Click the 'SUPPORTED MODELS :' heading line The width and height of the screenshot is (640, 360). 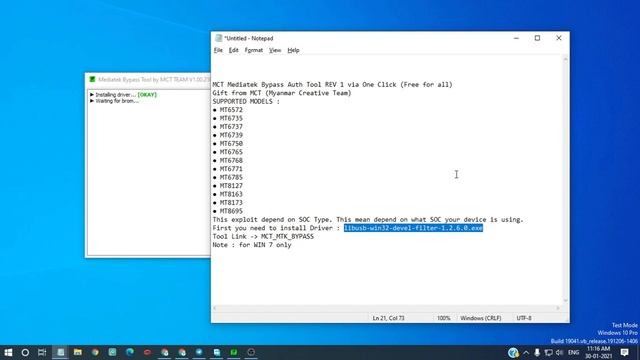246,101
